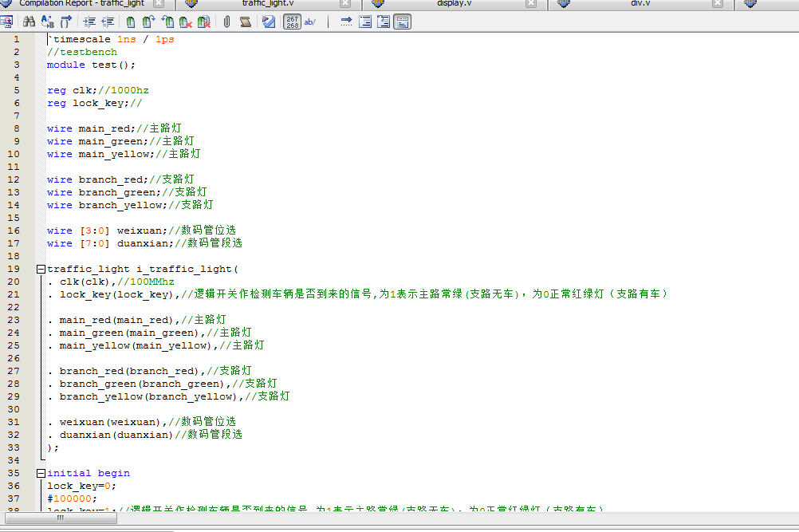Switch to the traffic_light.v tab
Viewport: 799px width, 532px height.
268,3
